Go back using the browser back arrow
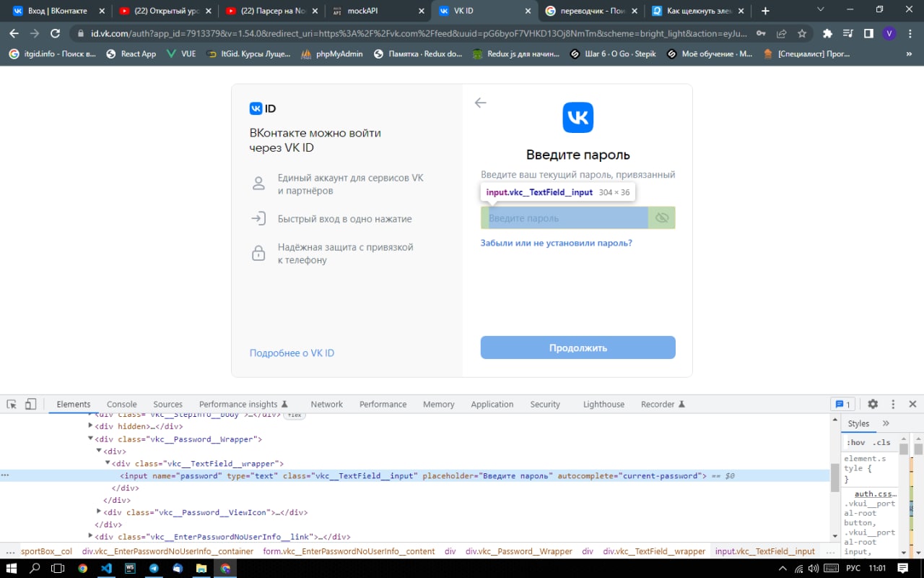 14,33
